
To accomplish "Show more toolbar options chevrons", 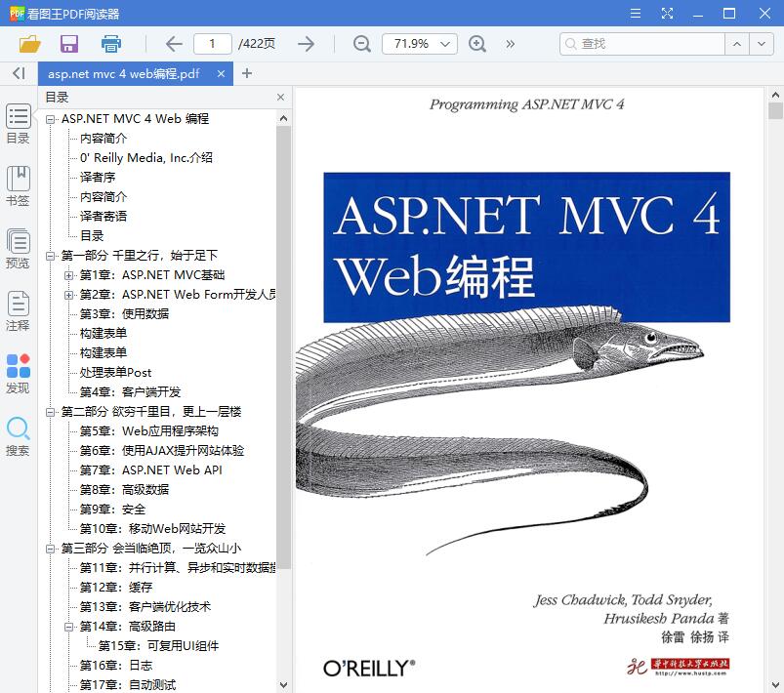I will tap(510, 44).
